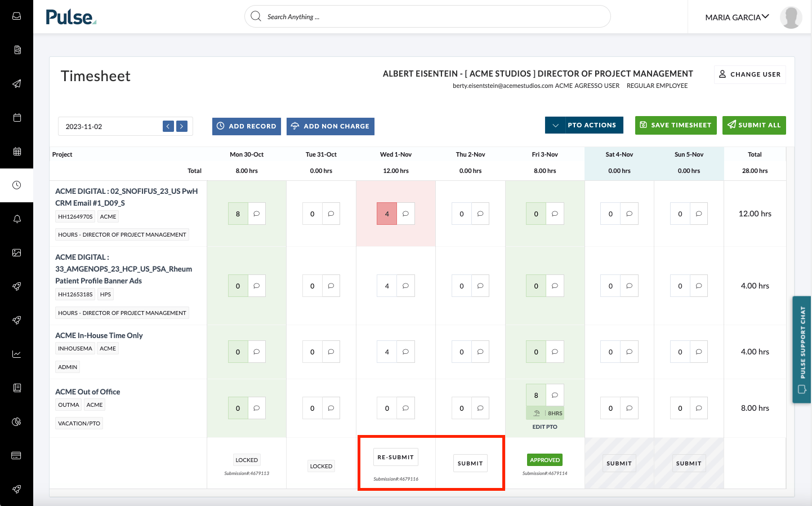Open the inbox tray icon in sidebar
Viewport: 812px width, 506px height.
(x=17, y=16)
